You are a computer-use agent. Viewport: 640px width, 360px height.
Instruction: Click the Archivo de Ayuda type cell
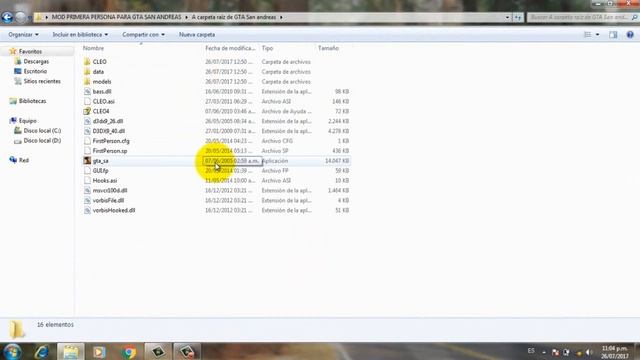(x=286, y=111)
